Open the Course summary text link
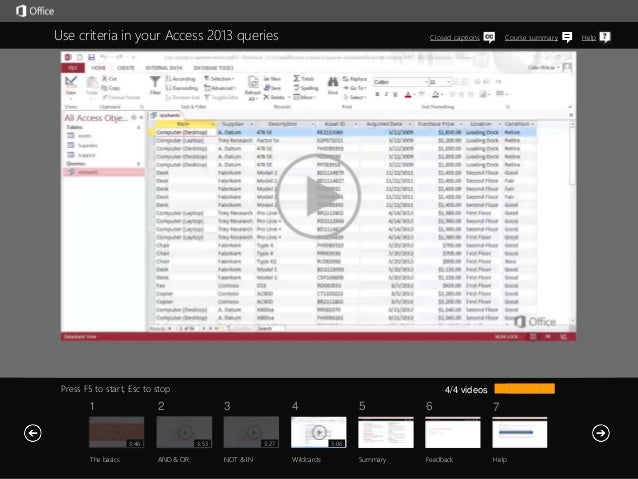The width and height of the screenshot is (638, 479). [x=531, y=38]
